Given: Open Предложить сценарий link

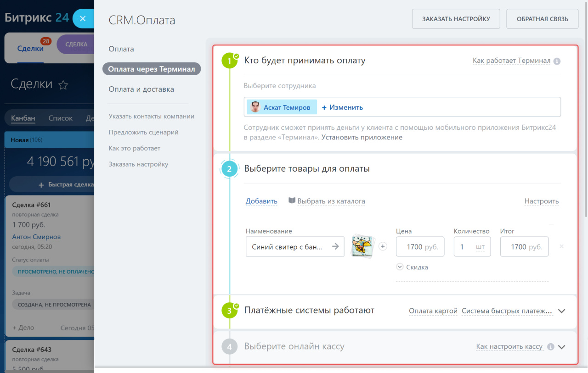Looking at the screenshot, I should (144, 133).
